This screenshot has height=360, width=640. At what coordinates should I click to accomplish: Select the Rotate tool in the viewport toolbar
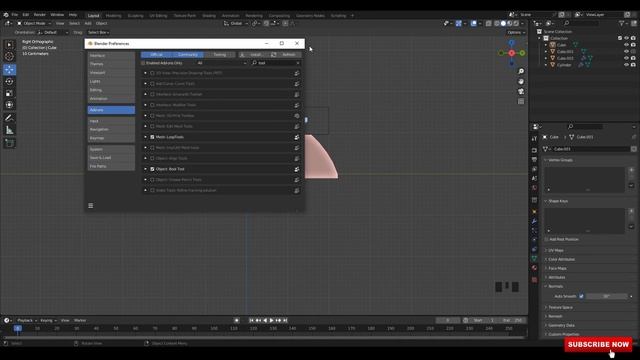click(9, 81)
